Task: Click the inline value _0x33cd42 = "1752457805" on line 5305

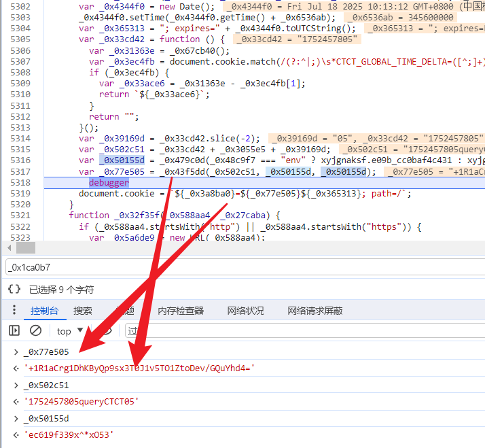Action: click(x=297, y=39)
